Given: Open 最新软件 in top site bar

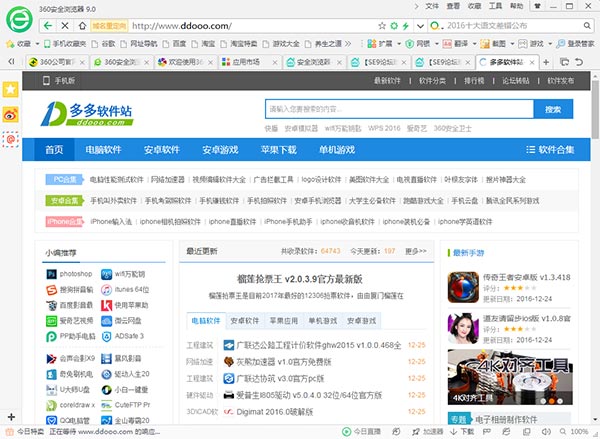Looking at the screenshot, I should [x=387, y=81].
